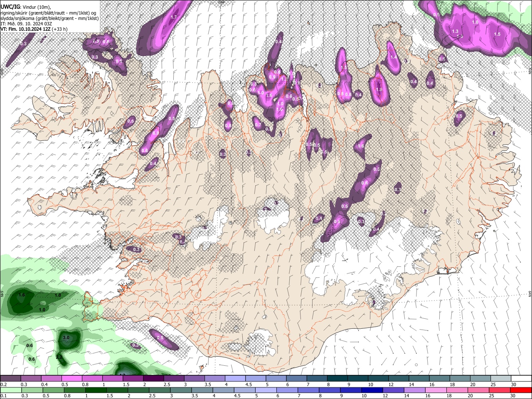This screenshot has height=399, width=532.
Task: Click the 0.7 snowfall value on the map
Action: (258, 125)
